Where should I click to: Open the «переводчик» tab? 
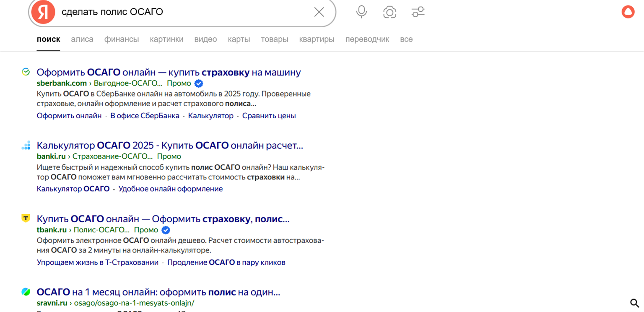[x=367, y=39]
